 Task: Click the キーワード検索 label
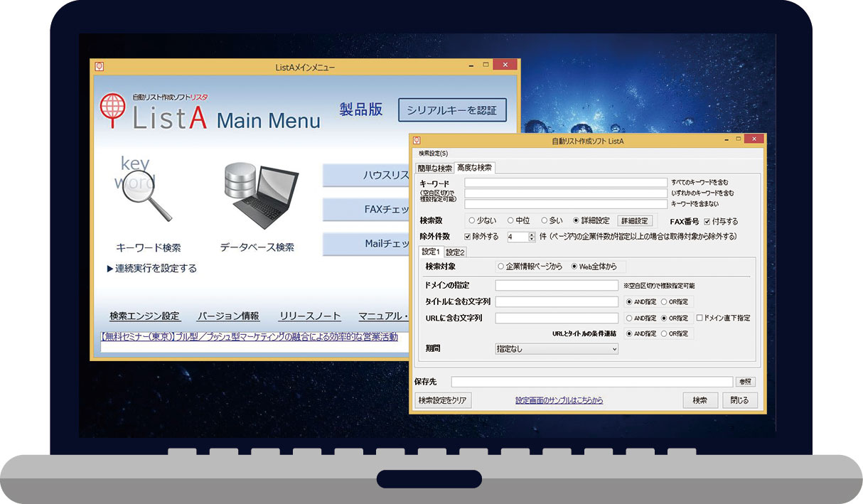click(x=149, y=247)
